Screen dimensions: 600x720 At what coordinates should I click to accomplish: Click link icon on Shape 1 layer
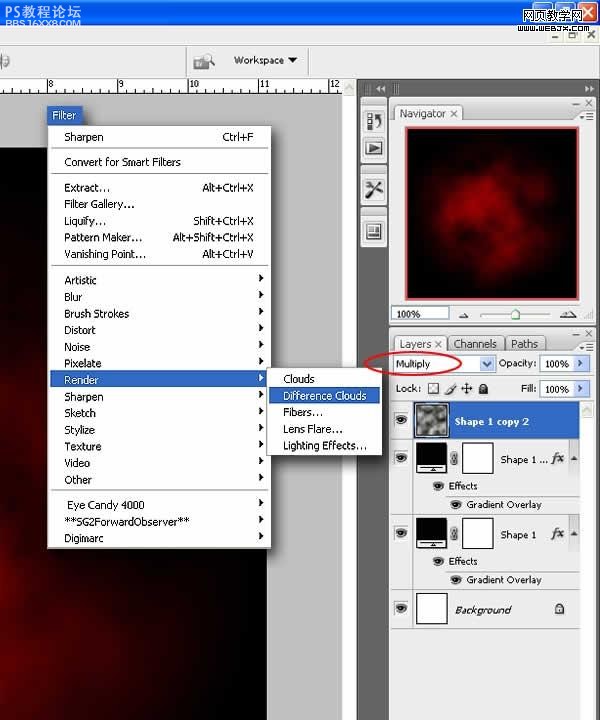(x=454, y=534)
